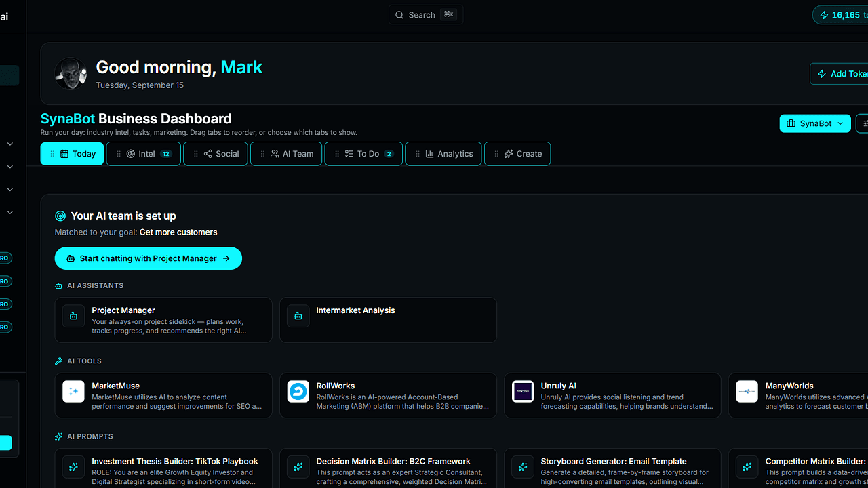Select the Create tab
This screenshot has height=488, width=868.
(517, 154)
